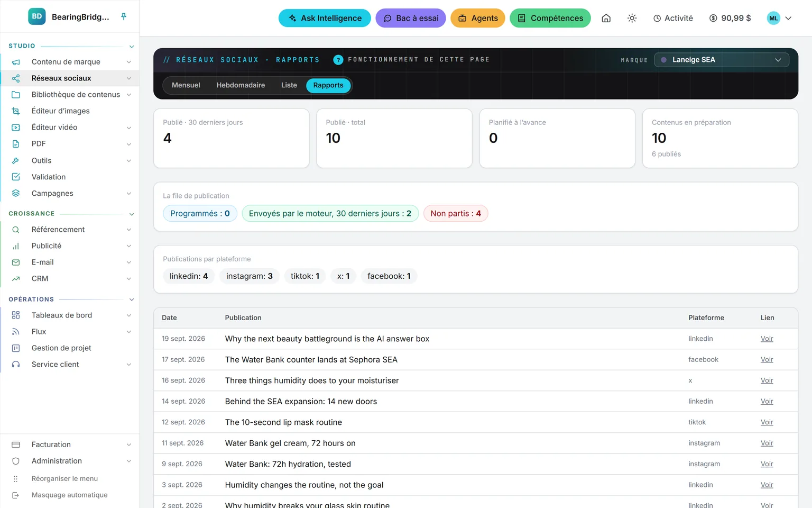Click the wrench icon for Outils
812x508 pixels.
(x=16, y=160)
